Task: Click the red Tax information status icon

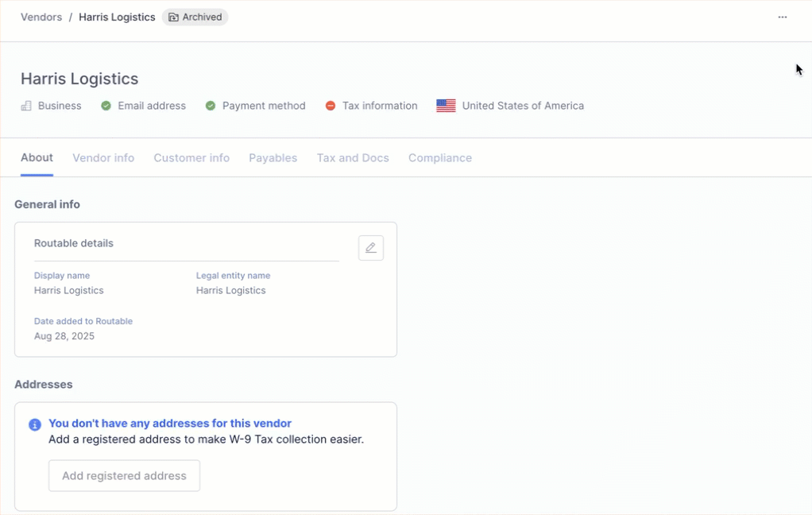Action: 330,106
